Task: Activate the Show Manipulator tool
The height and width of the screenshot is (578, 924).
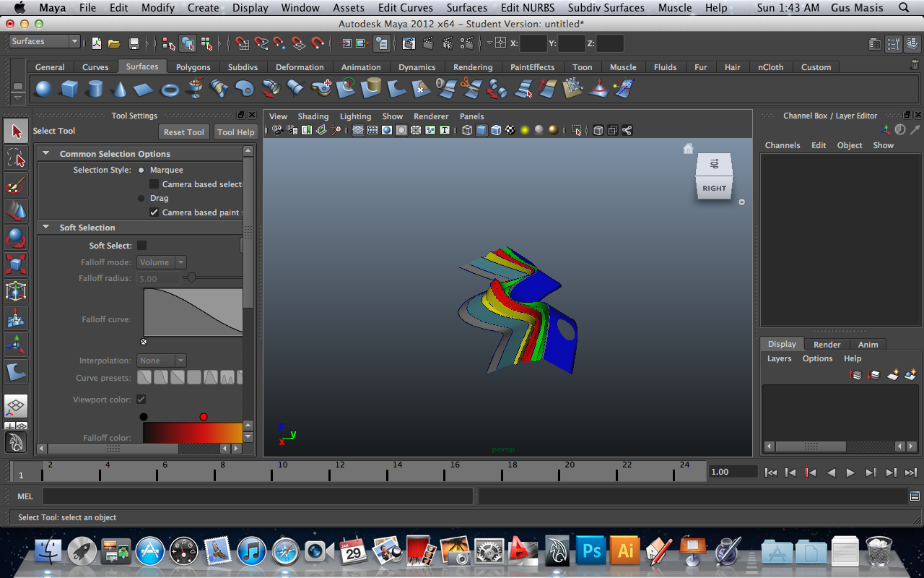Action: point(16,345)
